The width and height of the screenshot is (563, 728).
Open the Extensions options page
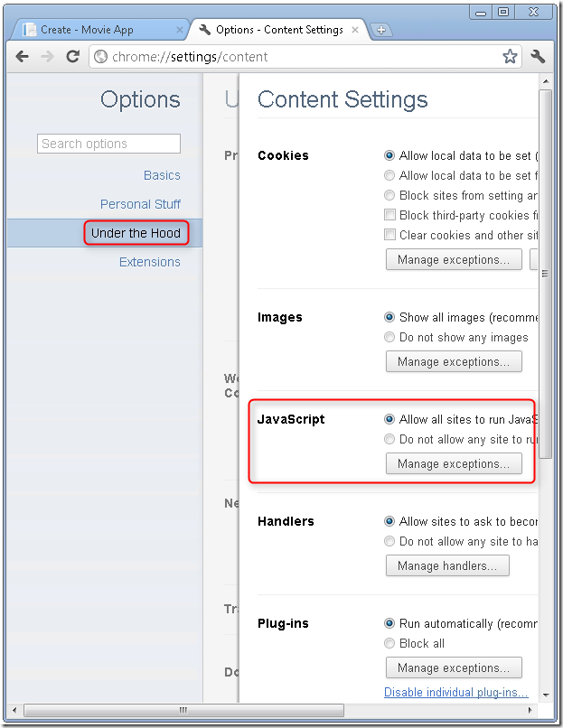point(150,262)
